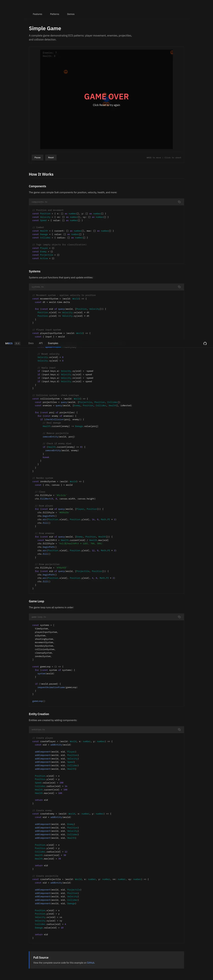Click the 'Simple Game' page title

[x=45, y=29]
